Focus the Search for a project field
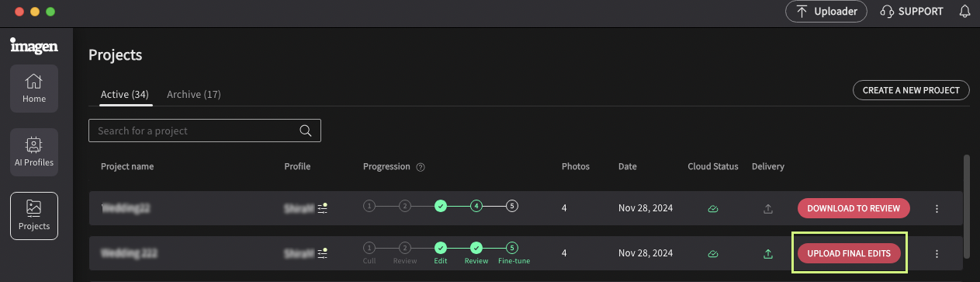The width and height of the screenshot is (980, 282). tap(205, 131)
